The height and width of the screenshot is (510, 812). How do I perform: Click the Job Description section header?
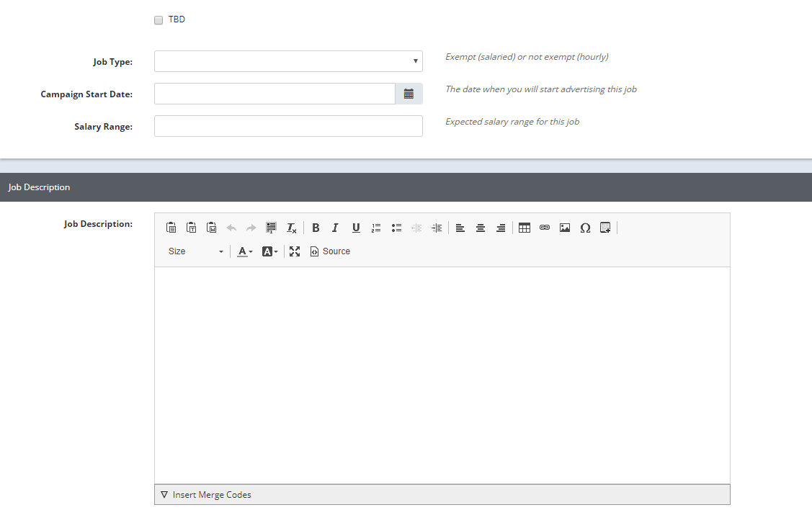(x=406, y=187)
